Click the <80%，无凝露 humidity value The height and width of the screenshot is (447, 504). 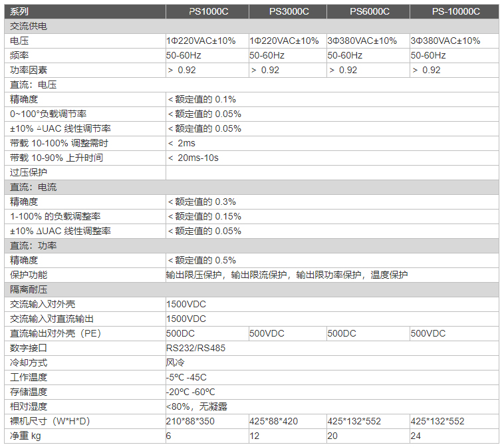(197, 406)
